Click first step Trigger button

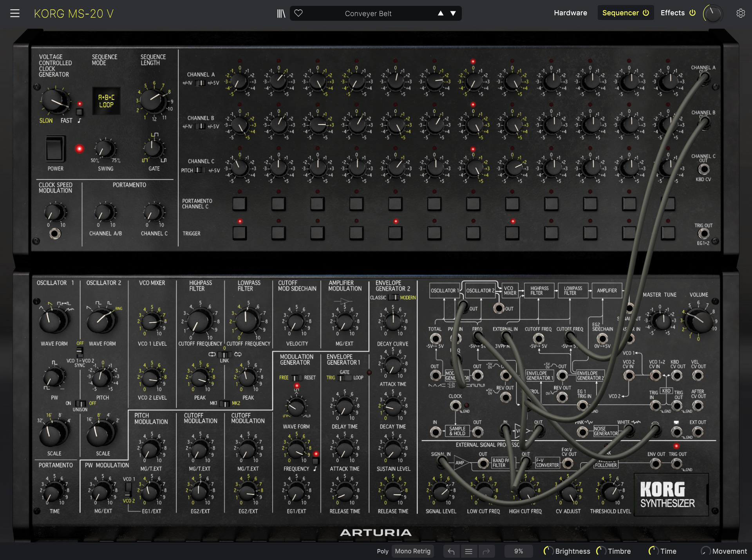coord(239,233)
